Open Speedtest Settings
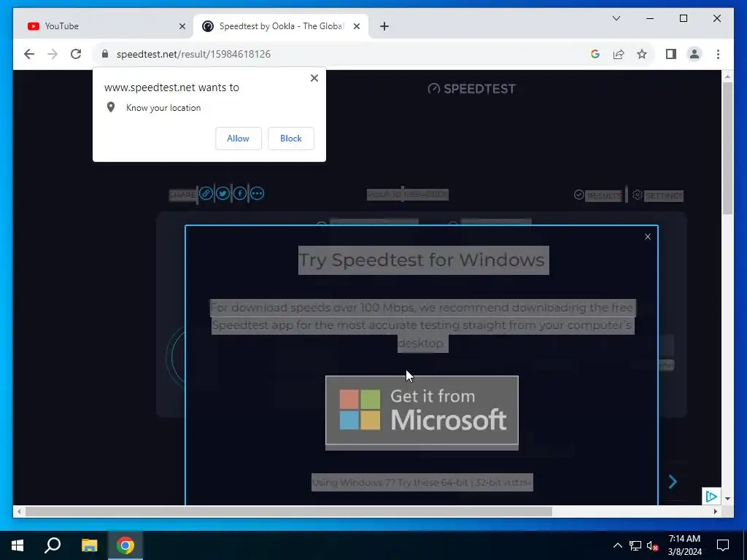The image size is (747, 560). click(x=658, y=195)
